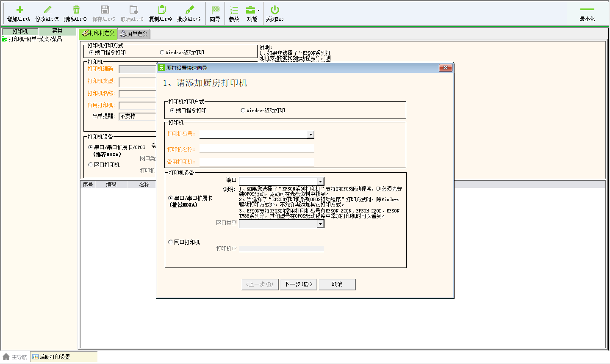Image resolution: width=610 pixels, height=364 pixels.
Task: Select 网口打印机 radio in wizard dialog
Action: pos(171,242)
